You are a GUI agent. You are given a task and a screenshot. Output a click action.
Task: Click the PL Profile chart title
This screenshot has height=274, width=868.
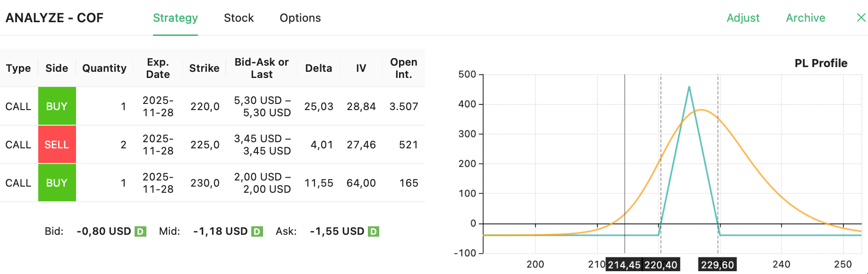click(x=820, y=63)
